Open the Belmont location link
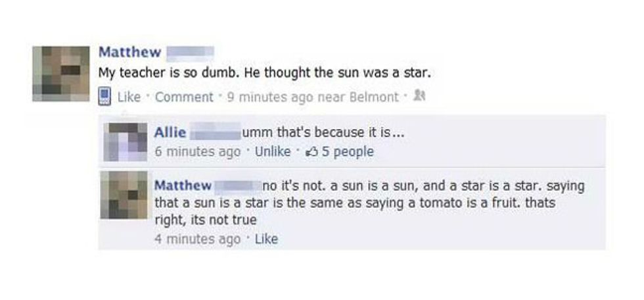644x300 pixels. [374, 97]
